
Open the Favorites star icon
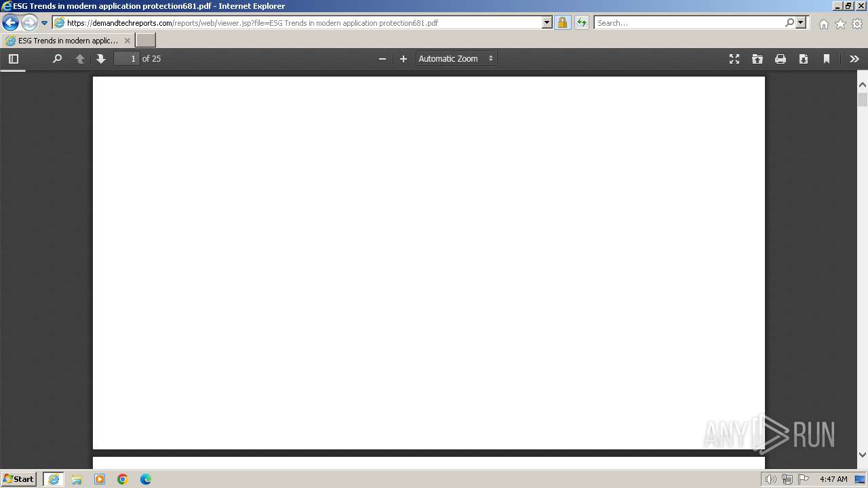840,24
